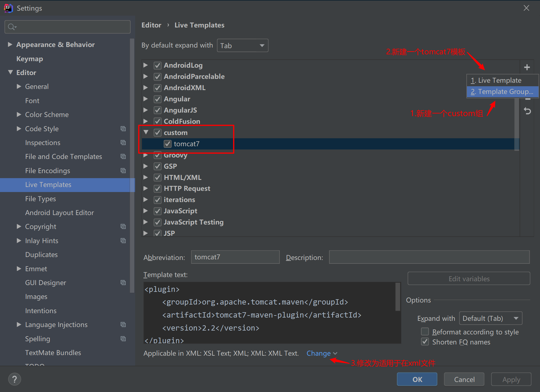The image size is (540, 392).
Task: Enable Reformat according to style
Action: pyautogui.click(x=425, y=332)
